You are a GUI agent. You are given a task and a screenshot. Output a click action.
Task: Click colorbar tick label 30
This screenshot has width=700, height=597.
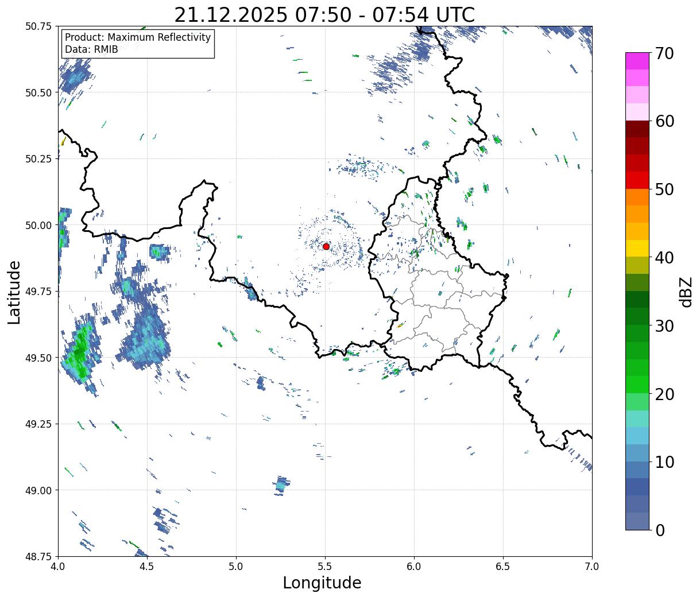664,325
